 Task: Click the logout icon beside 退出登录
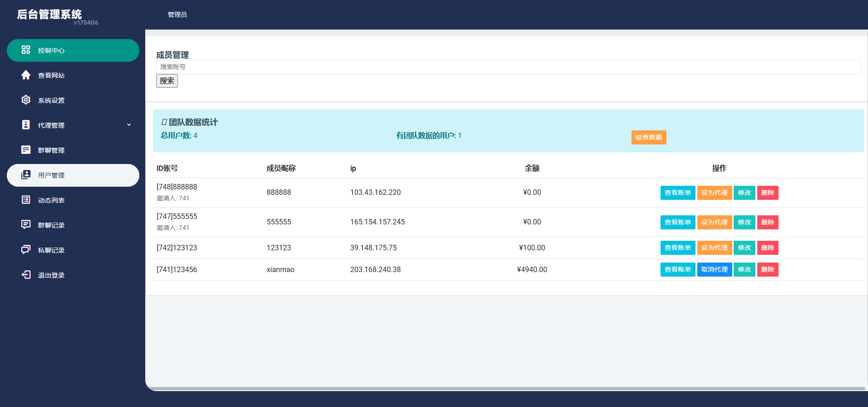[x=26, y=275]
